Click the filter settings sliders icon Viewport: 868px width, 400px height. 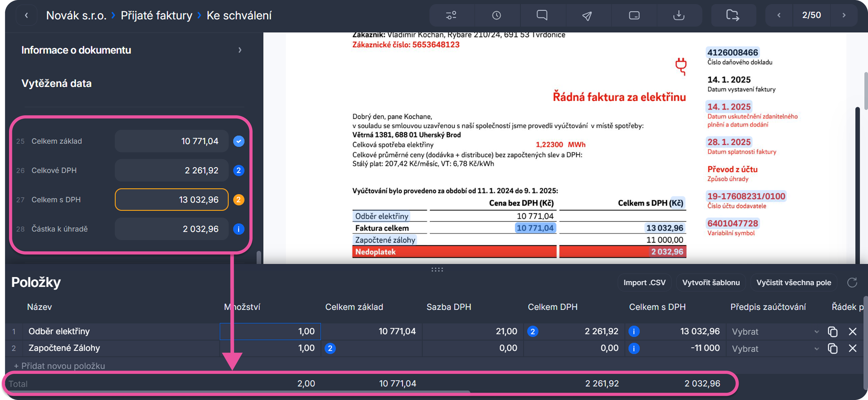451,16
